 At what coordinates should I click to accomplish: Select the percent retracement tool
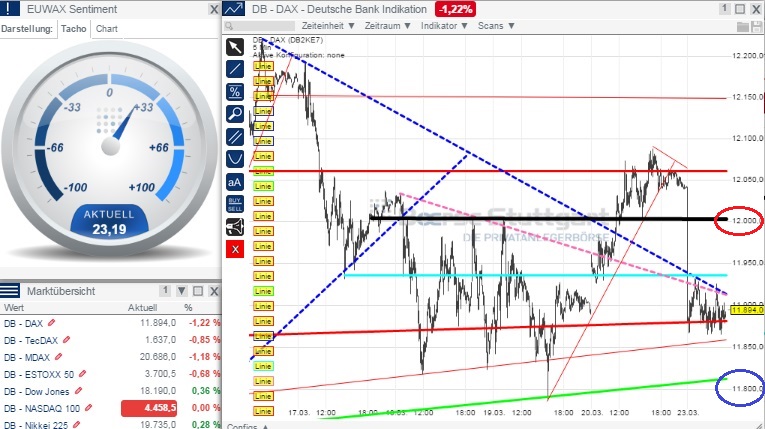235,92
